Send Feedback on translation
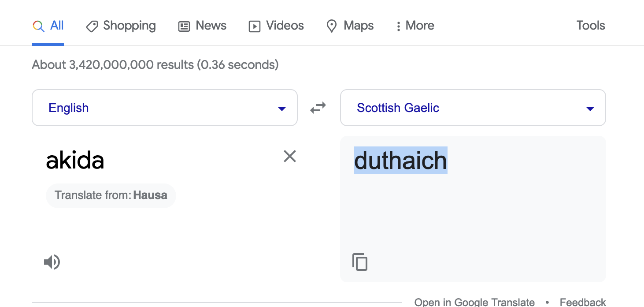This screenshot has width=644, height=307. (583, 302)
